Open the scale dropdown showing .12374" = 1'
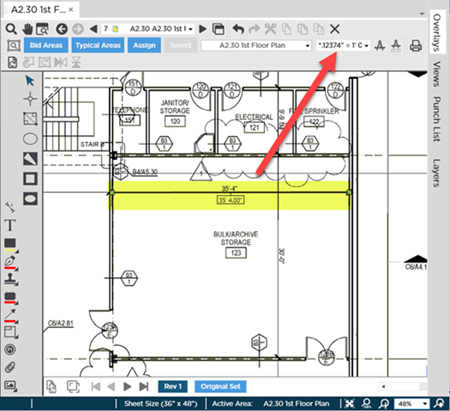The image size is (450, 411). (343, 45)
